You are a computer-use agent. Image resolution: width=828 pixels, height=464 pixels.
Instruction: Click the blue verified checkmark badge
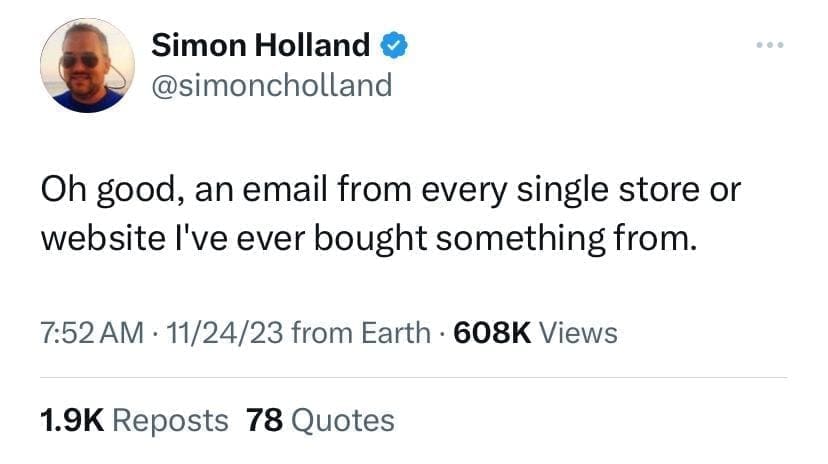(394, 45)
